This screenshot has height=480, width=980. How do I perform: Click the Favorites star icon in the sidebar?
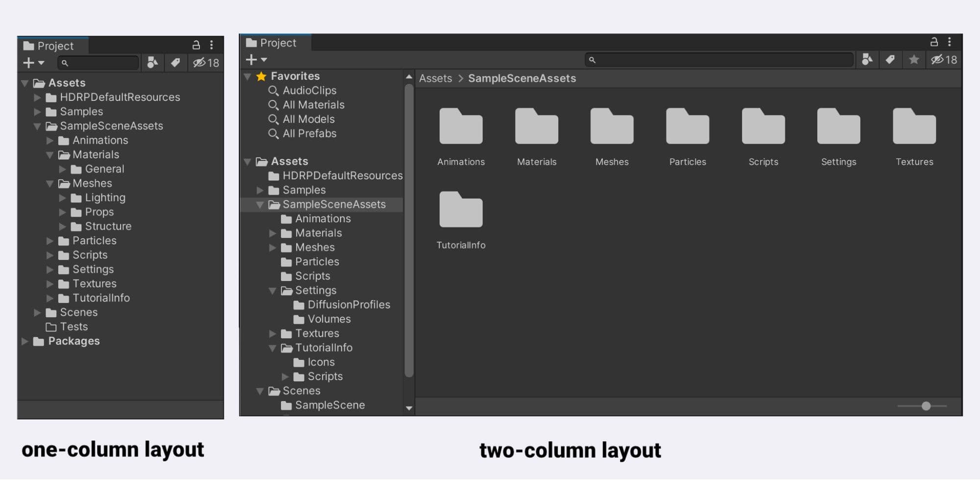pyautogui.click(x=261, y=76)
